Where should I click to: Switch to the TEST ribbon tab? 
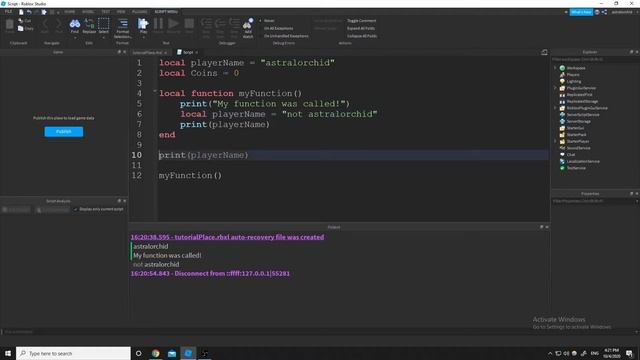coord(105,12)
